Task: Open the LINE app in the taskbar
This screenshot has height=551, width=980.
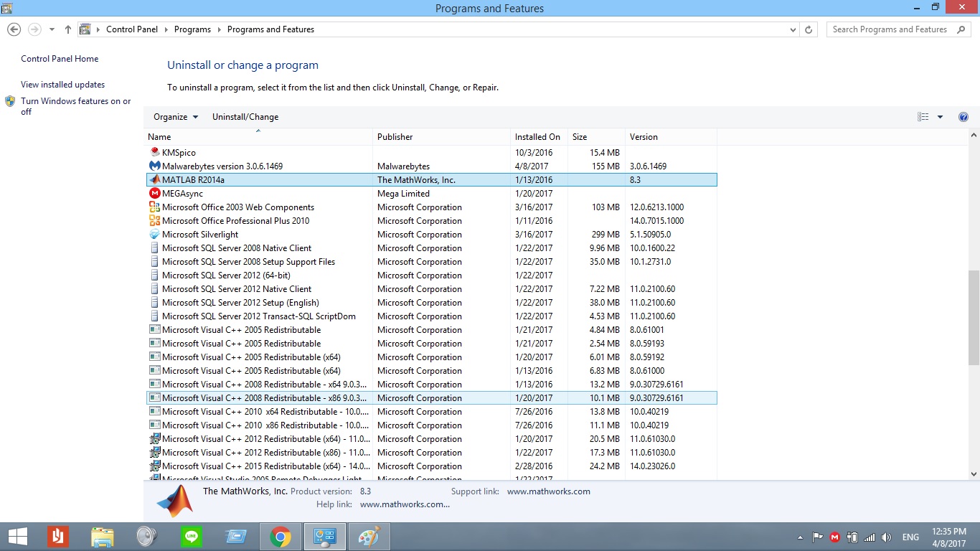Action: click(192, 536)
